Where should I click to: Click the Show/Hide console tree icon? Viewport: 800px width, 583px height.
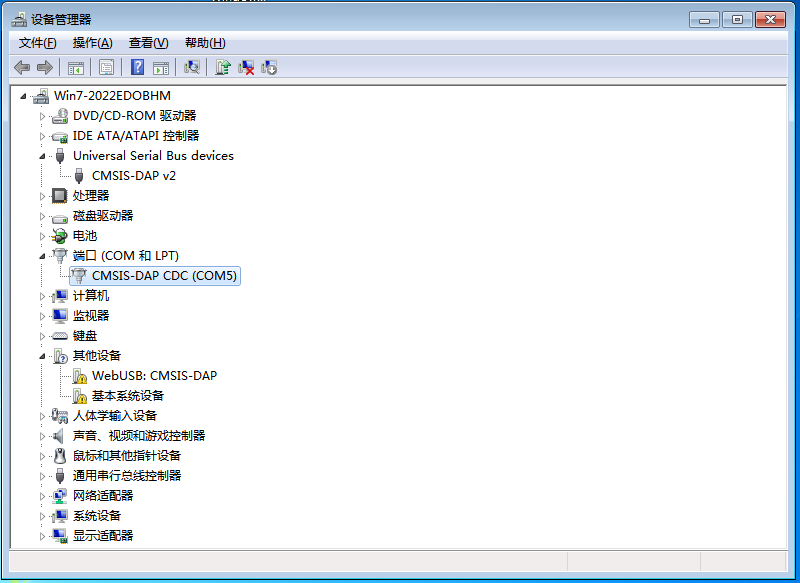tap(75, 67)
